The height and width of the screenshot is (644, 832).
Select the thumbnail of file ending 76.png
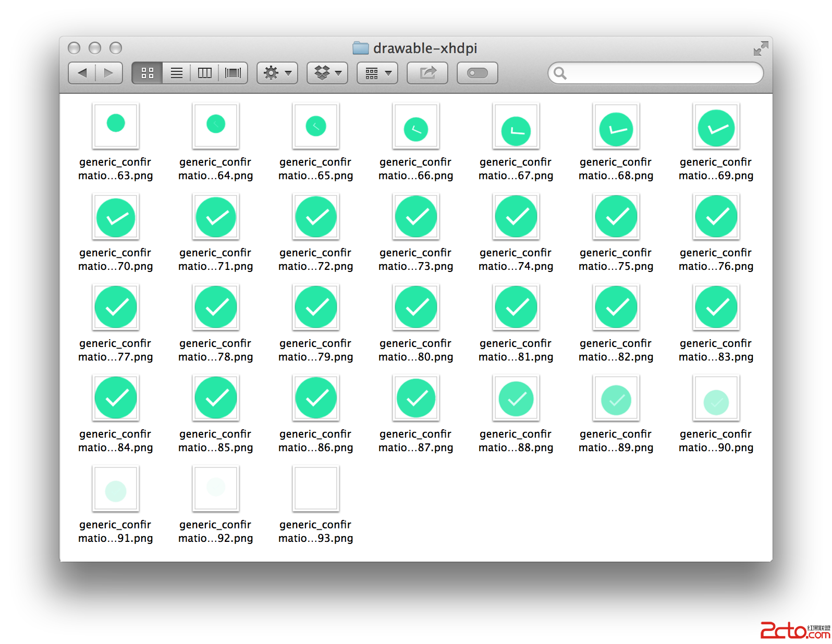point(716,216)
